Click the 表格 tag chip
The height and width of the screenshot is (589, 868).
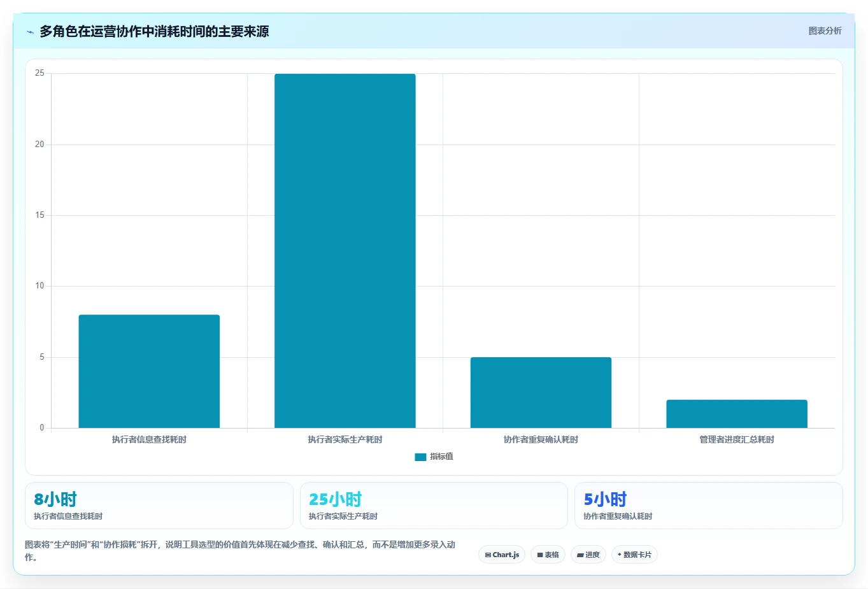coord(548,555)
